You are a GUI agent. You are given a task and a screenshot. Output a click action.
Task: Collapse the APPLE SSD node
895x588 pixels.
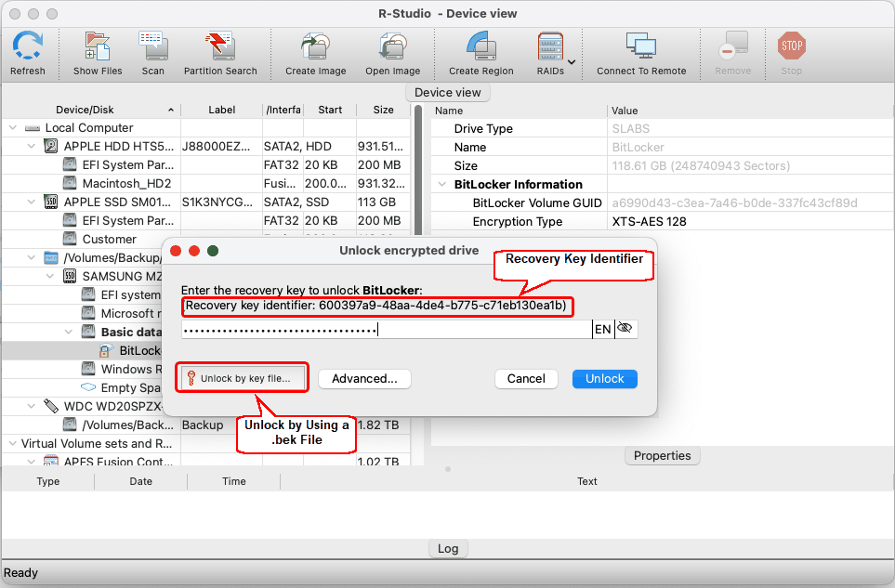[x=32, y=202]
